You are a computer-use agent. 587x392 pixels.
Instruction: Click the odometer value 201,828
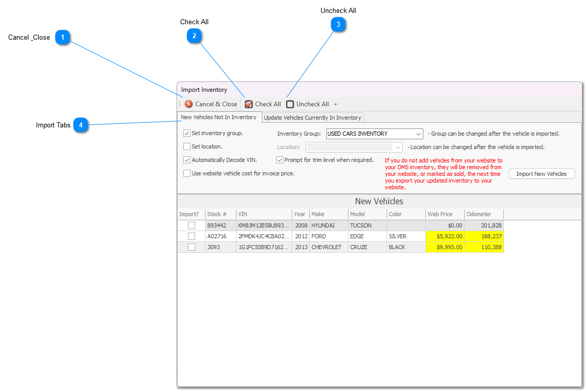[x=484, y=225]
